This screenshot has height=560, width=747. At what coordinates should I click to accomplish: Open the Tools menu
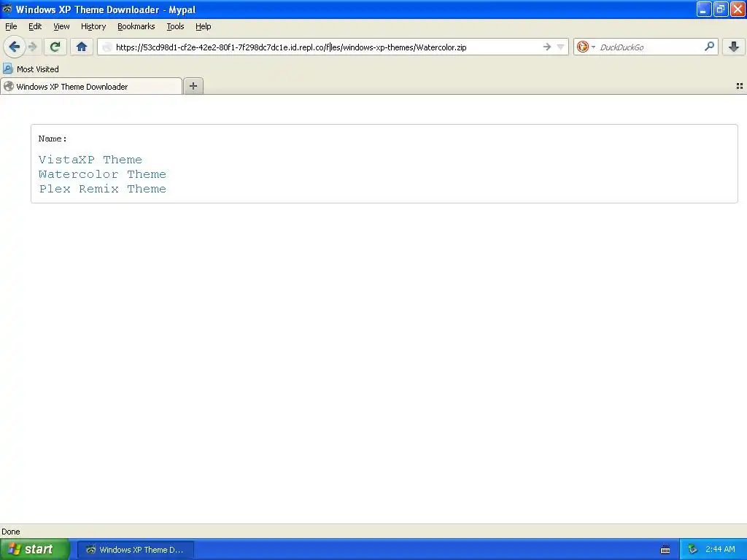175,26
